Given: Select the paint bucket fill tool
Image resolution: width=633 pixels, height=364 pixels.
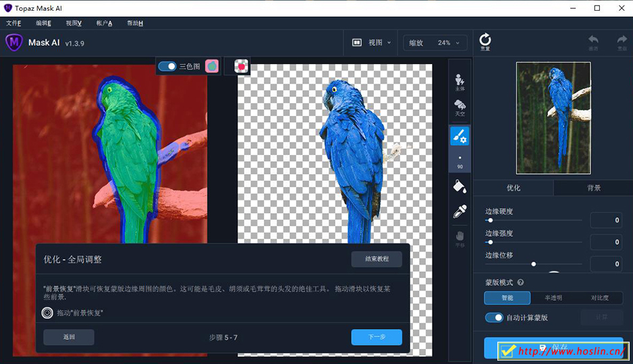Looking at the screenshot, I should point(460,186).
